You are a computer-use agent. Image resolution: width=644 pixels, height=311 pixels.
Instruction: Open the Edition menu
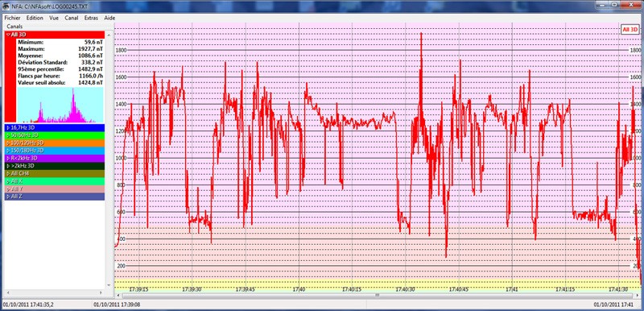[x=35, y=18]
